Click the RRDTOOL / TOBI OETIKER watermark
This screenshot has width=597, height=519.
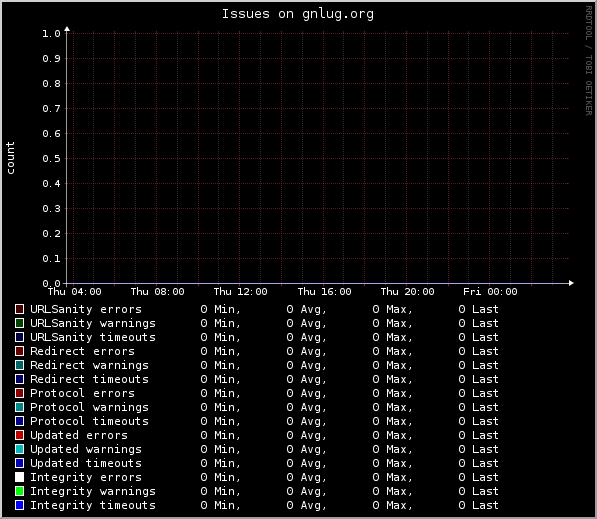pyautogui.click(x=589, y=61)
